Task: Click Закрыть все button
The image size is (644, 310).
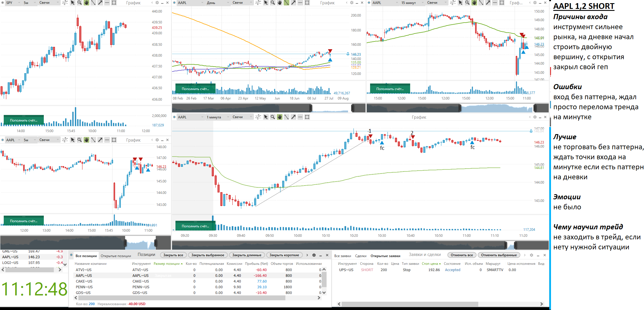Action: [x=173, y=255]
